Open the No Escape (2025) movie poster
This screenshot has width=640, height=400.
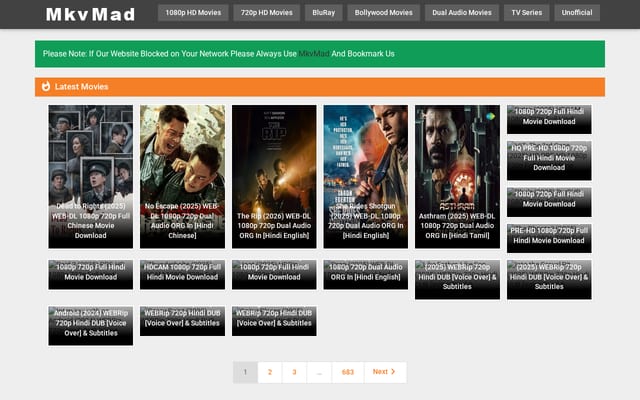pyautogui.click(x=182, y=176)
